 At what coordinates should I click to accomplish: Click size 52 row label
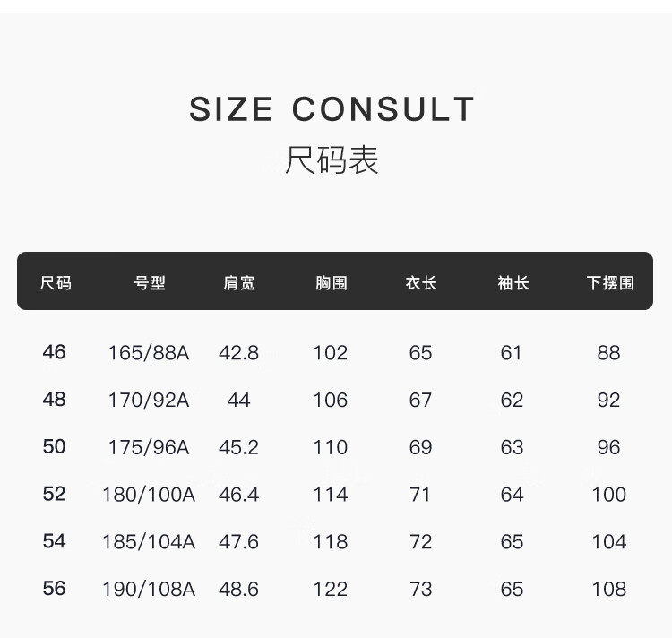(x=54, y=494)
